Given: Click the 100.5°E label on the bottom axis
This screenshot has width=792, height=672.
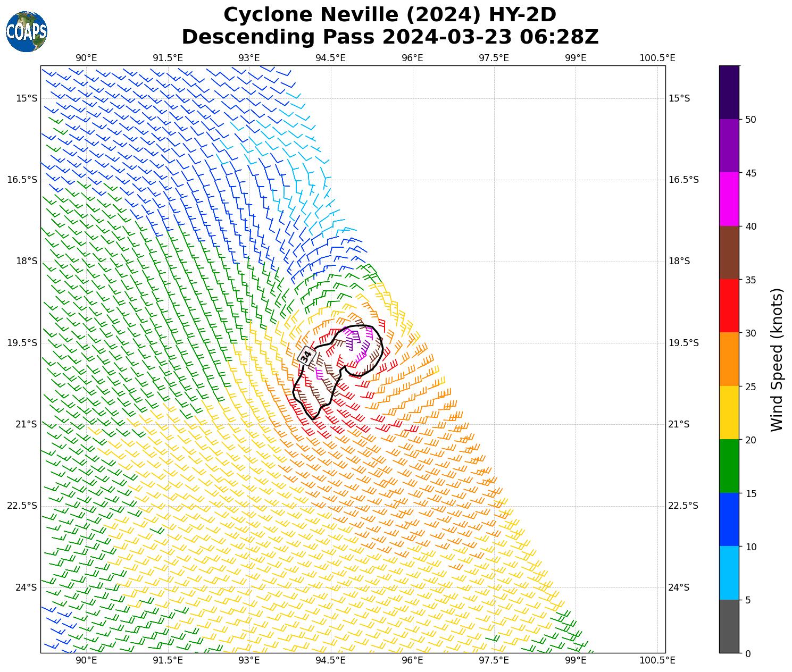Looking at the screenshot, I should coord(658,660).
